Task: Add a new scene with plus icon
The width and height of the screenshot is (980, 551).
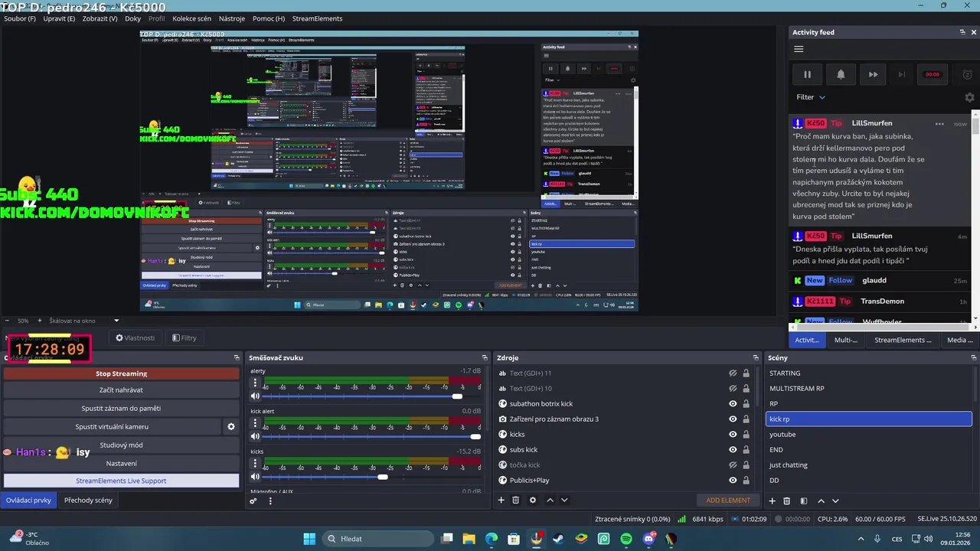Action: [772, 501]
